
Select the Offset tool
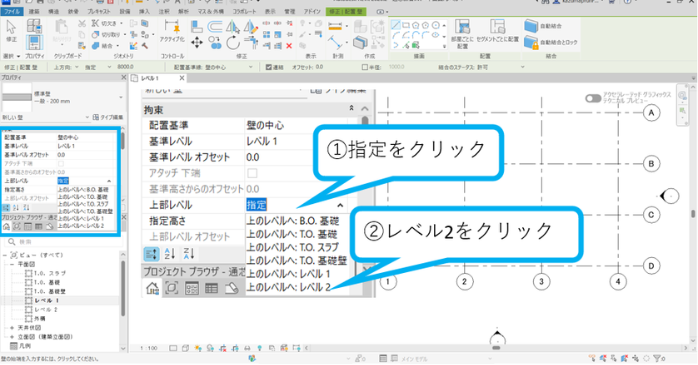(215, 27)
